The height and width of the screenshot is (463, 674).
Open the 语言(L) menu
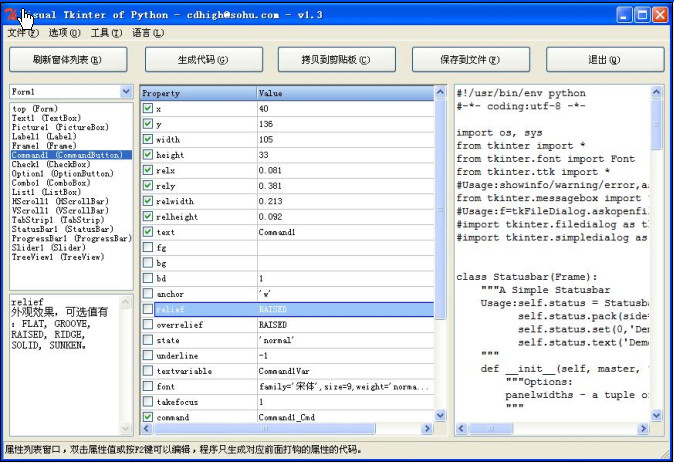tap(148, 33)
